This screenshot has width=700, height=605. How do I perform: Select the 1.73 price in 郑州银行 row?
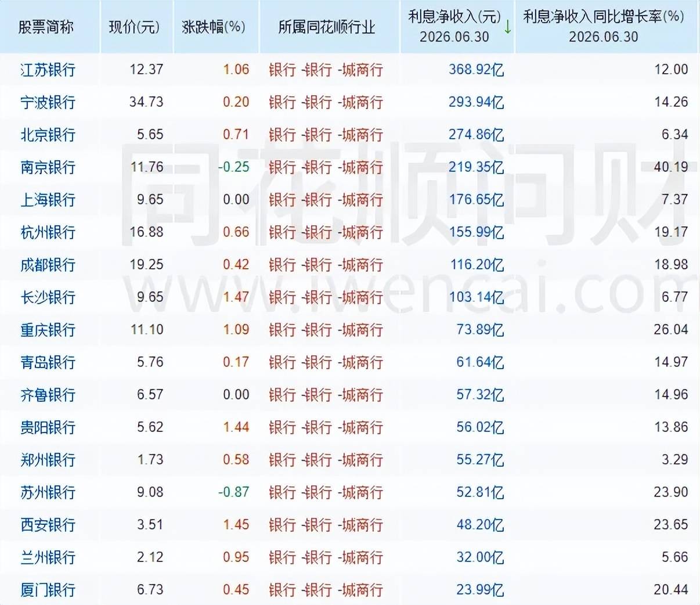(x=150, y=460)
